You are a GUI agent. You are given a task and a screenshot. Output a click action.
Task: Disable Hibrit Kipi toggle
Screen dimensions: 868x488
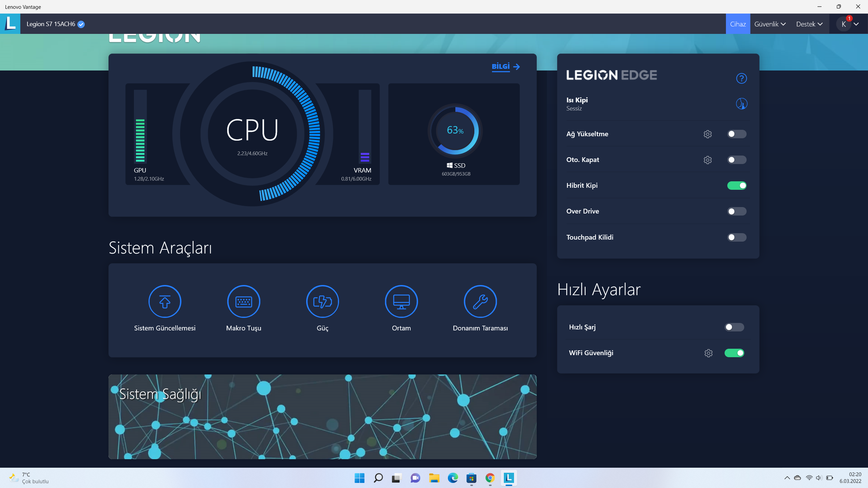click(x=737, y=186)
